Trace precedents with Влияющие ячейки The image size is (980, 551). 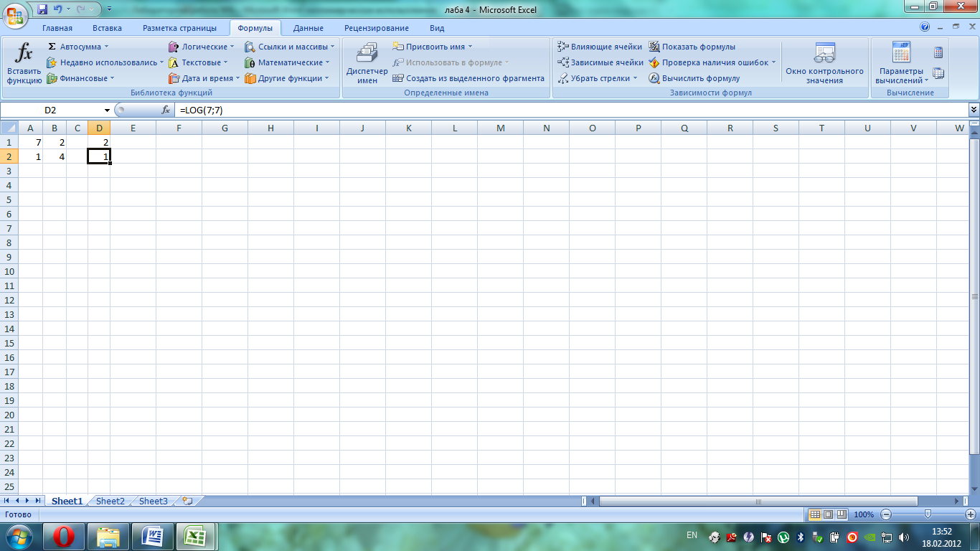(x=600, y=47)
